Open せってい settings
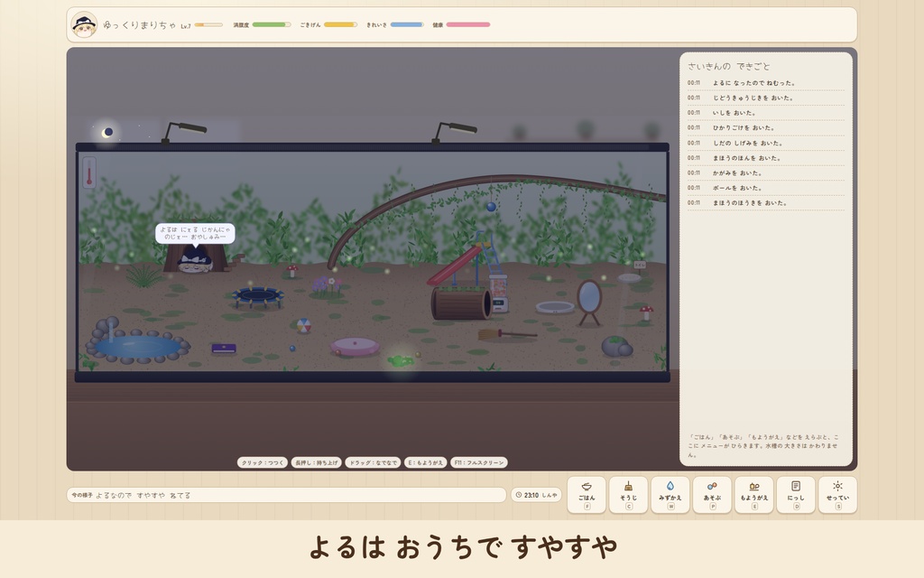The image size is (924, 578). click(837, 495)
